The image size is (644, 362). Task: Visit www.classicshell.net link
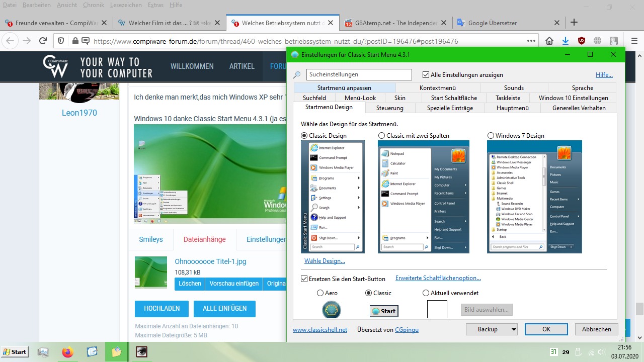point(320,330)
